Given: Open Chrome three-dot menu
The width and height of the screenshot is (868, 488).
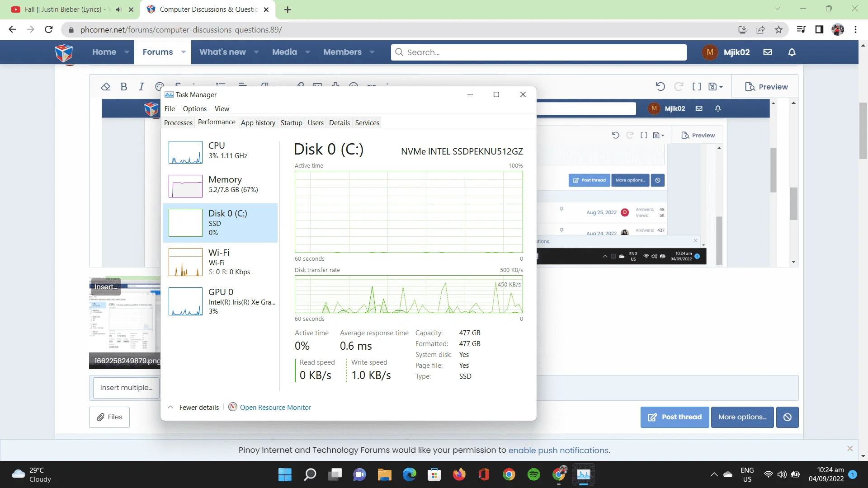Looking at the screenshot, I should (855, 30).
